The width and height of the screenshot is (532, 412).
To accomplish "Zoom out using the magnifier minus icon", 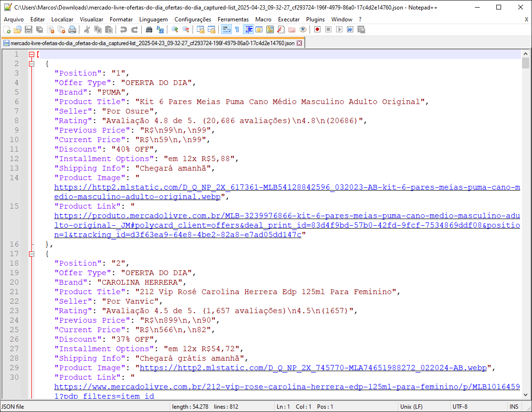I will coord(185,30).
